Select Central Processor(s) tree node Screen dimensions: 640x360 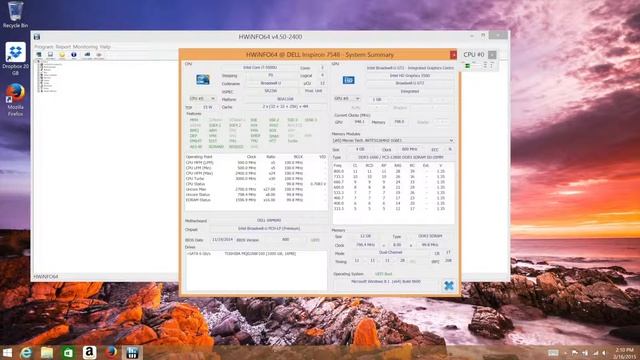click(x=53, y=64)
